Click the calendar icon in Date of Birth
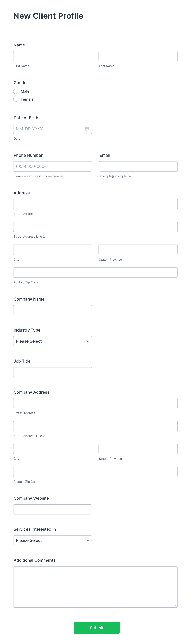This screenshot has width=191, height=644. click(87, 129)
